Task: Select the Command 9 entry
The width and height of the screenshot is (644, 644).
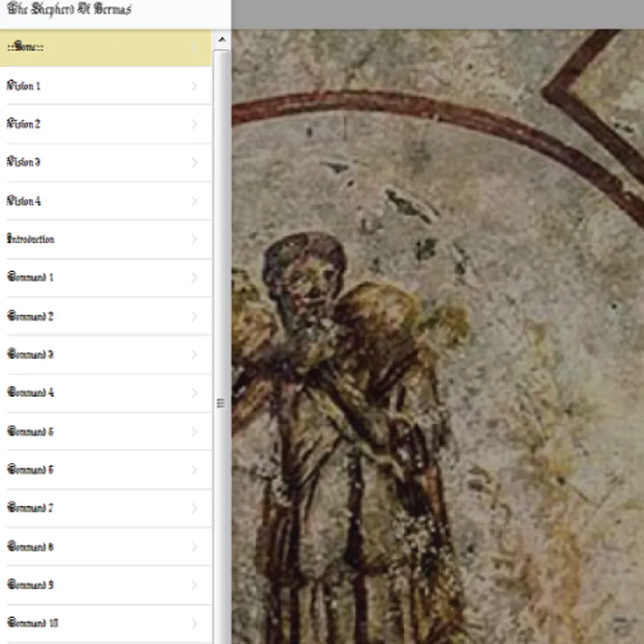Action: (106, 585)
